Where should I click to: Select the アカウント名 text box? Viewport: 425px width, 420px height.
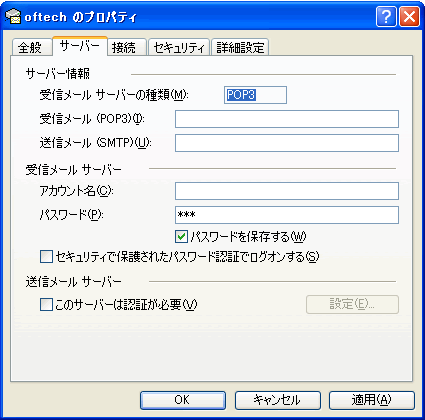tap(287, 191)
